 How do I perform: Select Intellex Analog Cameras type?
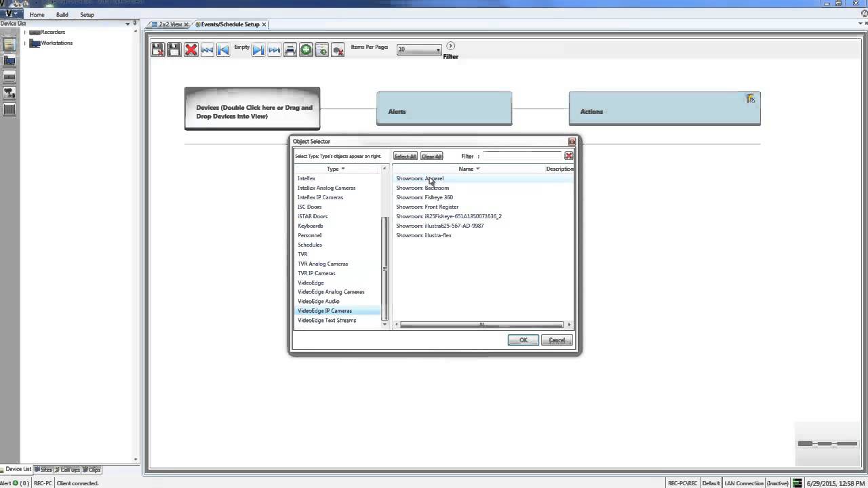tap(326, 188)
